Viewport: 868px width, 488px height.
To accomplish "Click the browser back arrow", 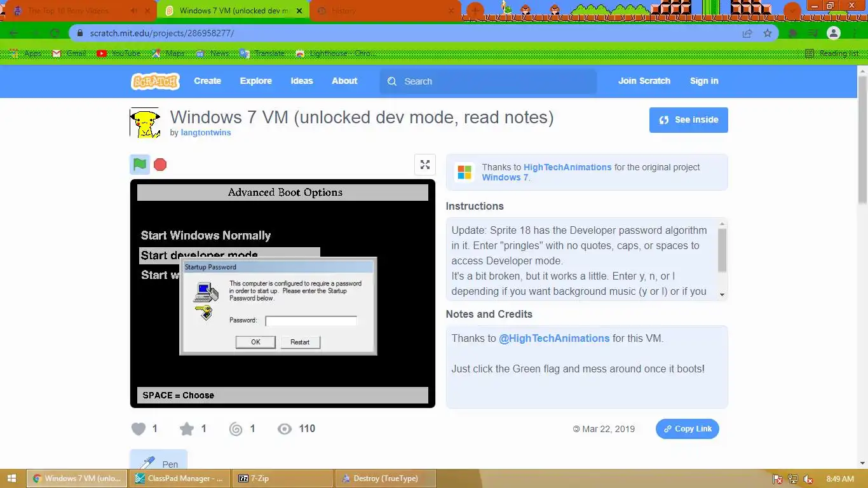I will (14, 33).
